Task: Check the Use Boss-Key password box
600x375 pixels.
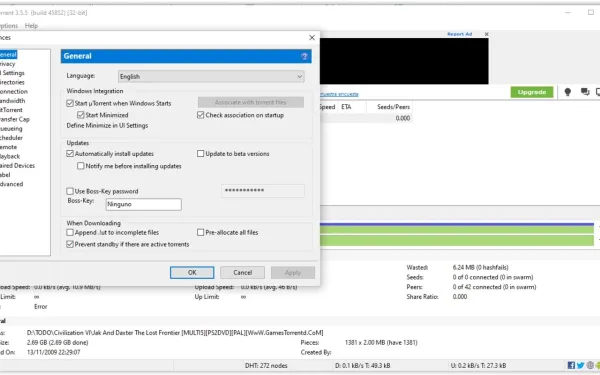Action: tap(70, 191)
